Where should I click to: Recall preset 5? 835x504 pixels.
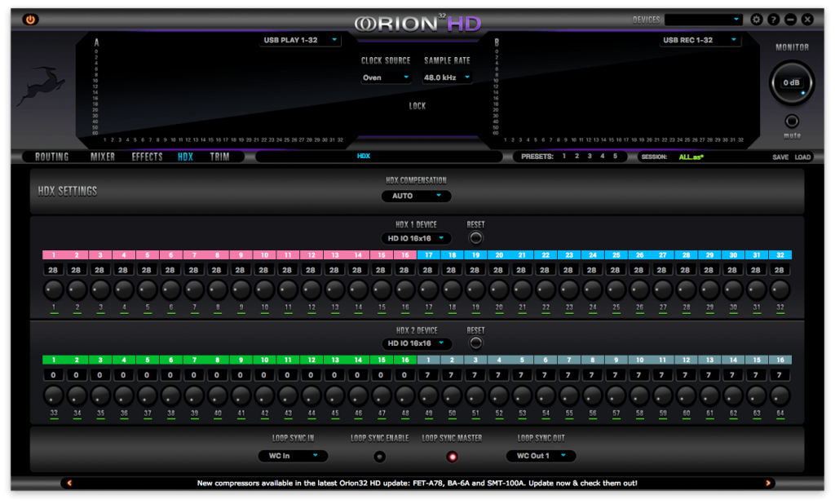(615, 156)
